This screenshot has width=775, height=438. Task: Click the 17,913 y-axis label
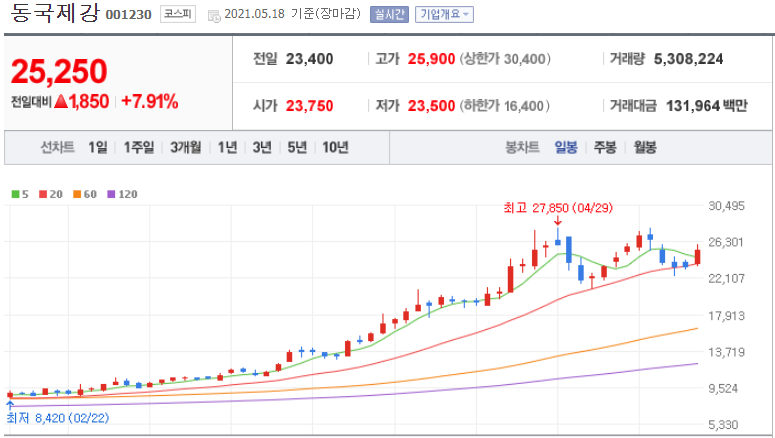tap(726, 315)
